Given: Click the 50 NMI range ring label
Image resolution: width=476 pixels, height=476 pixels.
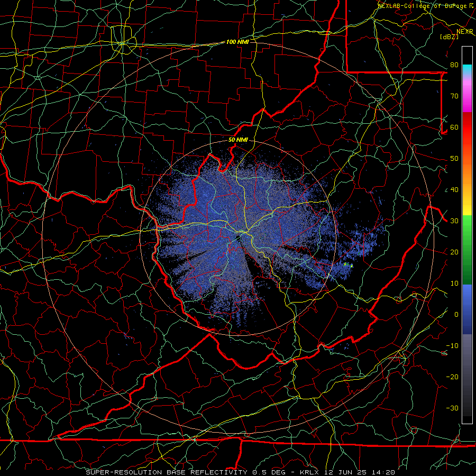Looking at the screenshot, I should pos(238,140).
